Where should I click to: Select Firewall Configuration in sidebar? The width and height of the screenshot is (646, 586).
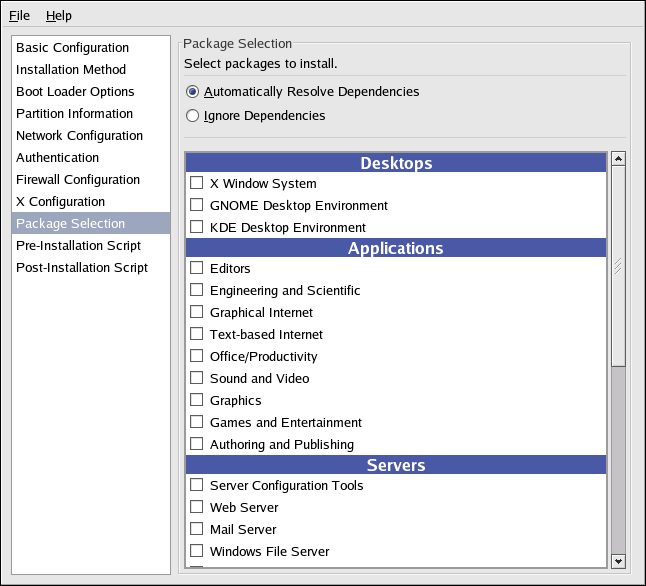tap(78, 180)
